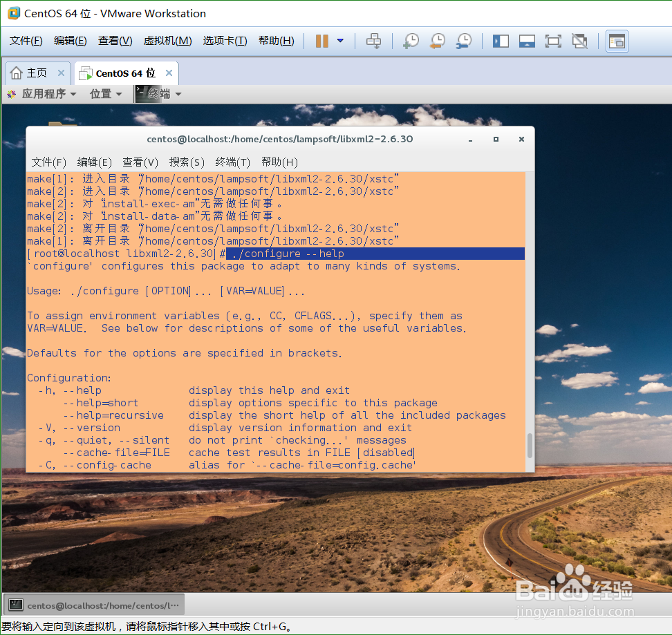This screenshot has height=635, width=672.
Task: Click the '-q, --quiet, --silent' option line
Action: click(223, 440)
